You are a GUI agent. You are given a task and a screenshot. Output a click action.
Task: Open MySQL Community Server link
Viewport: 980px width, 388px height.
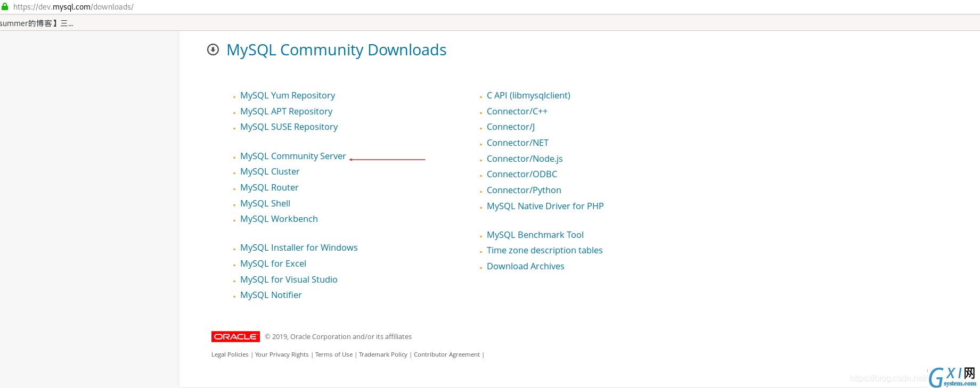click(x=293, y=156)
